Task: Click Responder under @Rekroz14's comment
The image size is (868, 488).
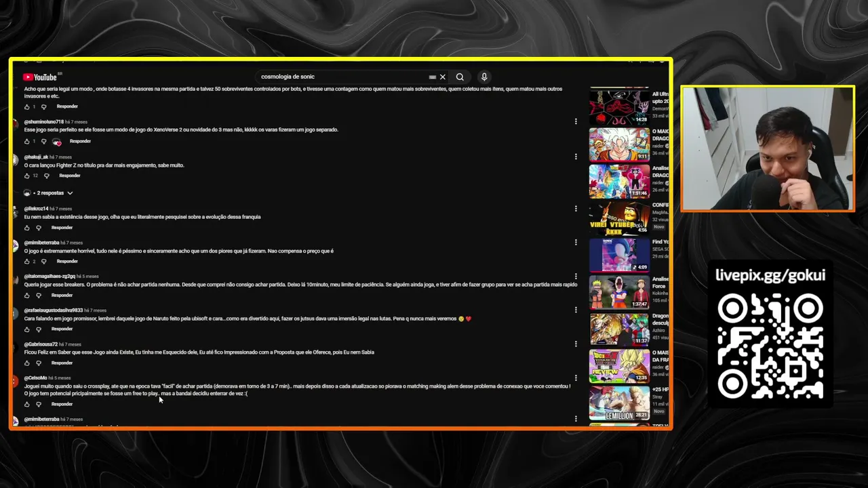Action: [x=62, y=227]
